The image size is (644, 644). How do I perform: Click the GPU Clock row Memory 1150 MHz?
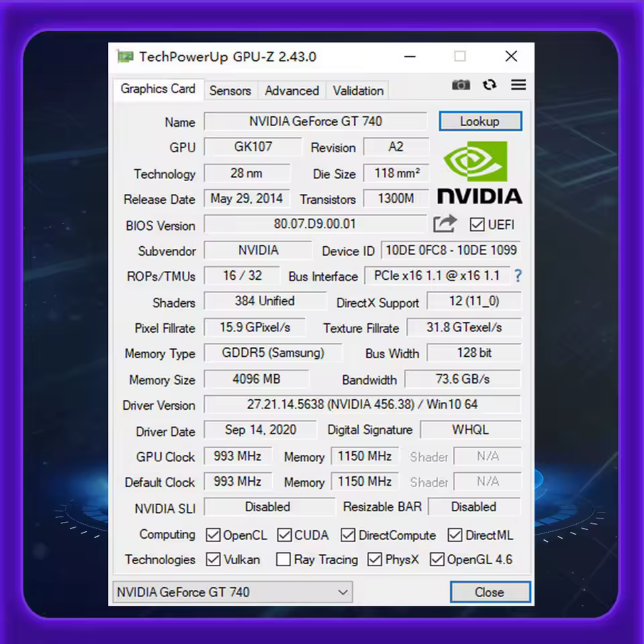tap(365, 456)
